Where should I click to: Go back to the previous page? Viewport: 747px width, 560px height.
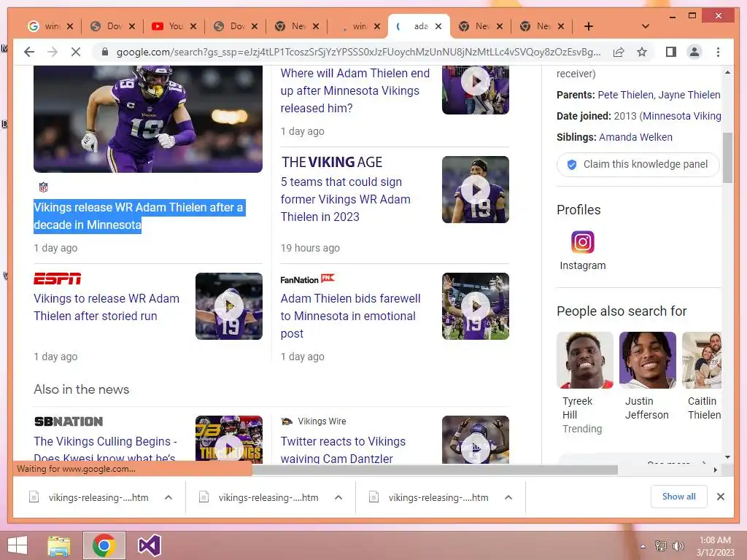click(29, 52)
